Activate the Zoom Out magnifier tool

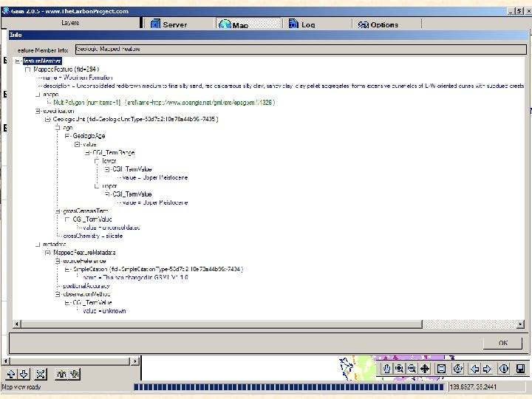coord(412,369)
